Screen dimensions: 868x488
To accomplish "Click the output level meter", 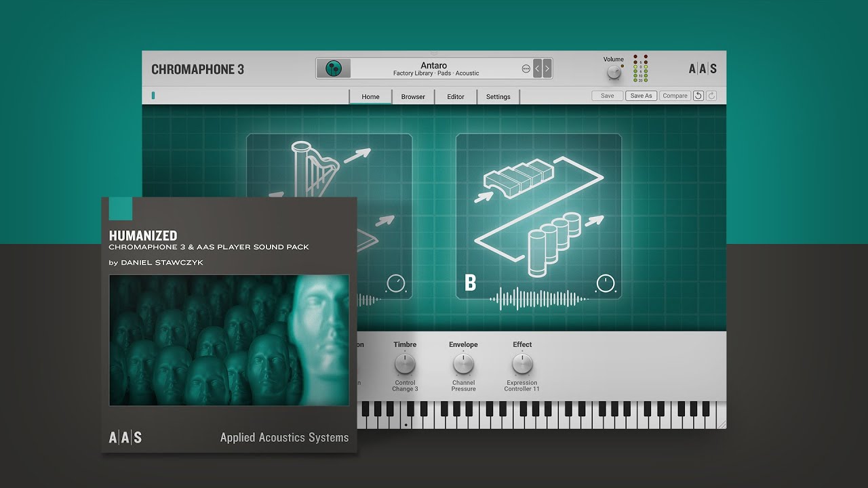I will [640, 68].
